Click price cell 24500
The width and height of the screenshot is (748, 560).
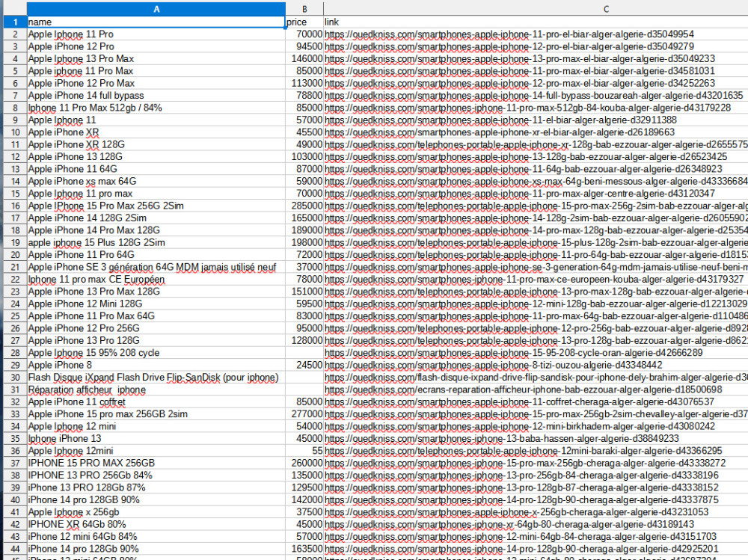point(304,365)
